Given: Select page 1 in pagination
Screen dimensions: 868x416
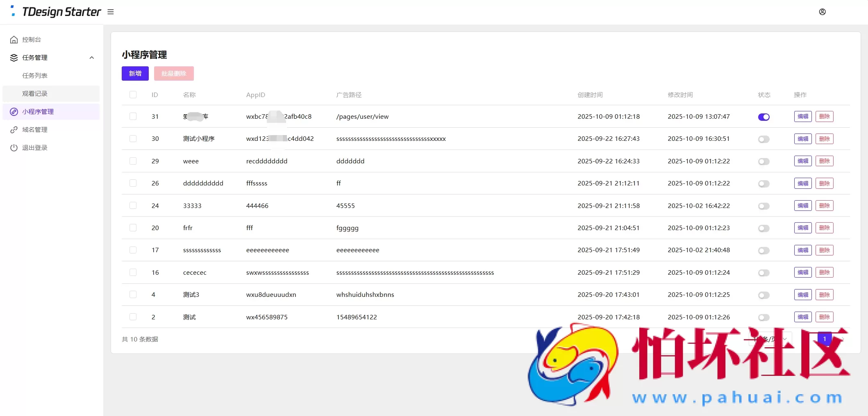Looking at the screenshot, I should click(x=824, y=339).
